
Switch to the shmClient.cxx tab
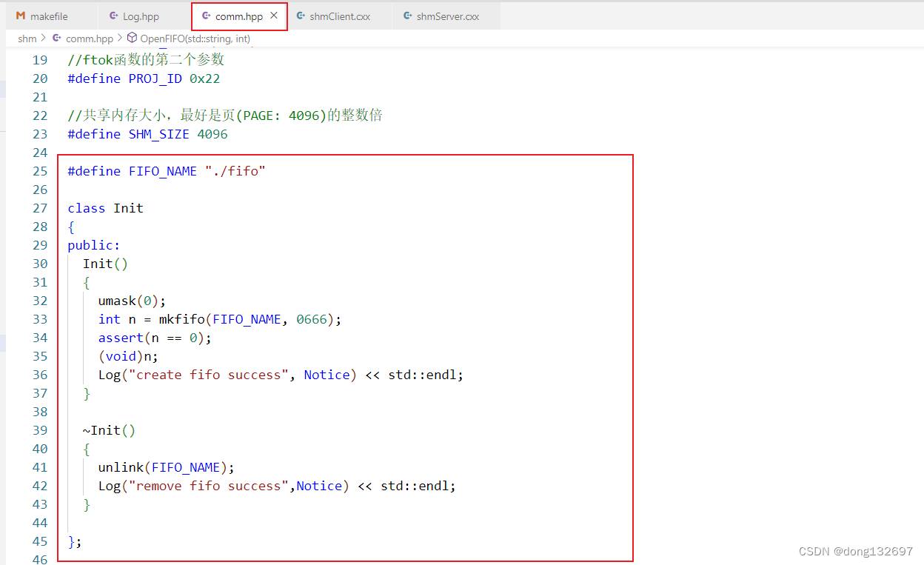[340, 16]
